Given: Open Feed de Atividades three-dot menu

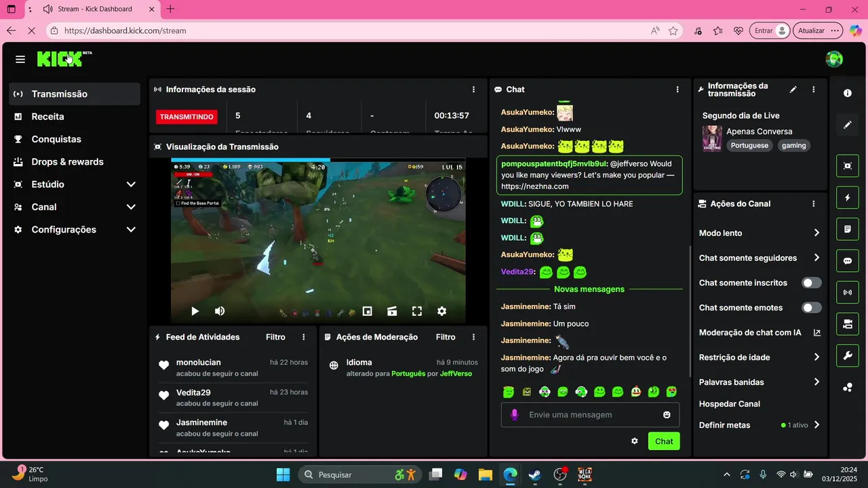Looking at the screenshot, I should point(304,337).
